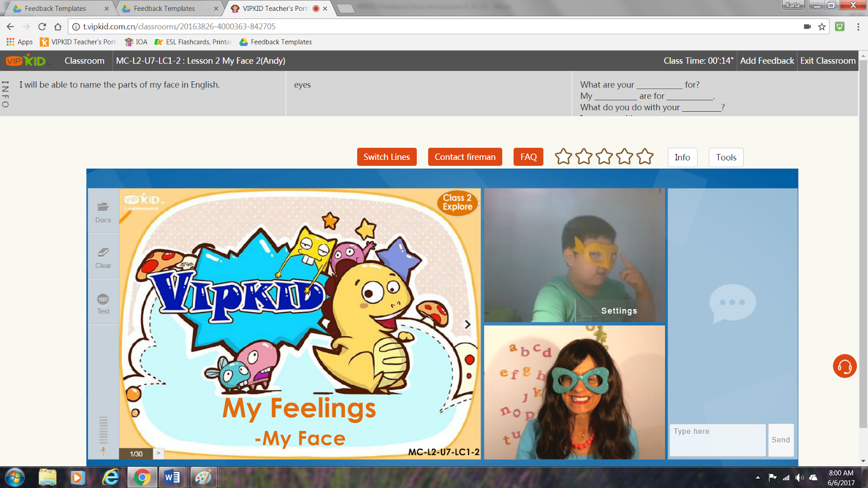Expand the INFO side label
Viewport: 868px width, 488px height.
point(5,94)
